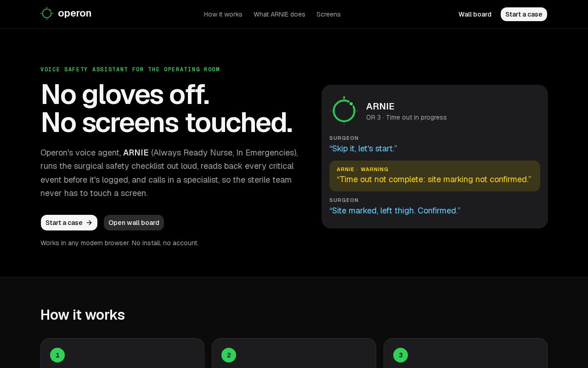Click the "ARNIE · WARNING" label
Image resolution: width=588 pixels, height=368 pixels.
click(362, 169)
